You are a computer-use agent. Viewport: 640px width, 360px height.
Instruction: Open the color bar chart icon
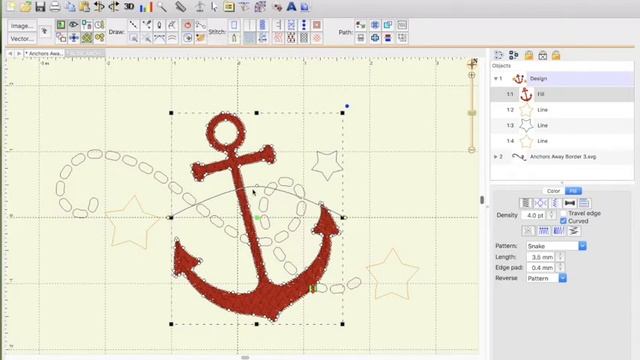click(145, 7)
